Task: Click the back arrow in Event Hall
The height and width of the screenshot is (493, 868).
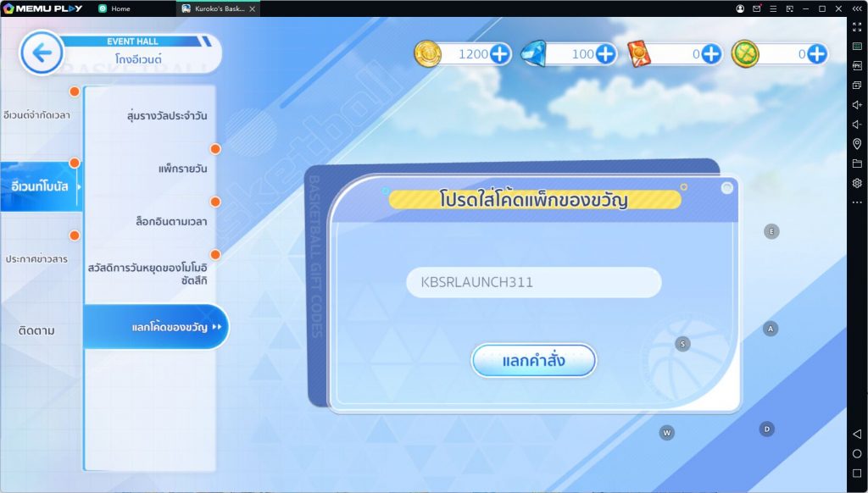Action: click(41, 53)
